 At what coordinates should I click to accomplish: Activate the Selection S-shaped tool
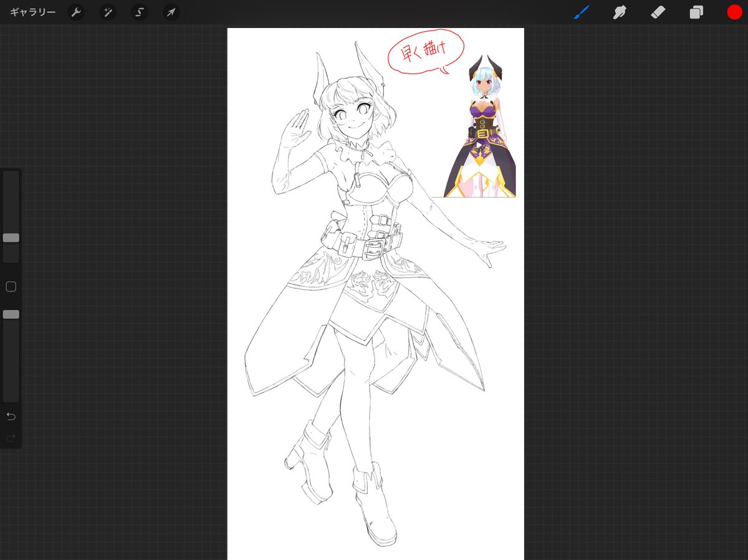tap(139, 12)
